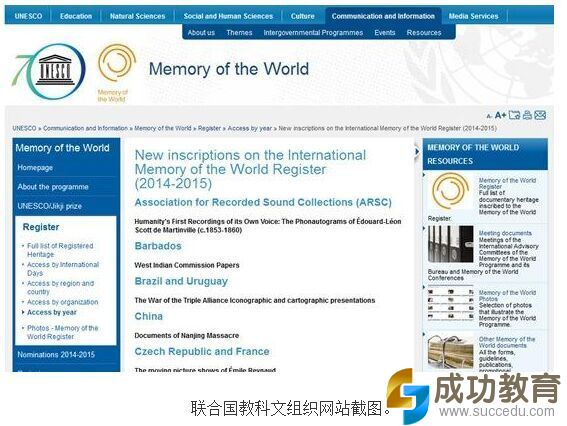Open the Education menu
This screenshot has height=426, width=567.
[76, 16]
